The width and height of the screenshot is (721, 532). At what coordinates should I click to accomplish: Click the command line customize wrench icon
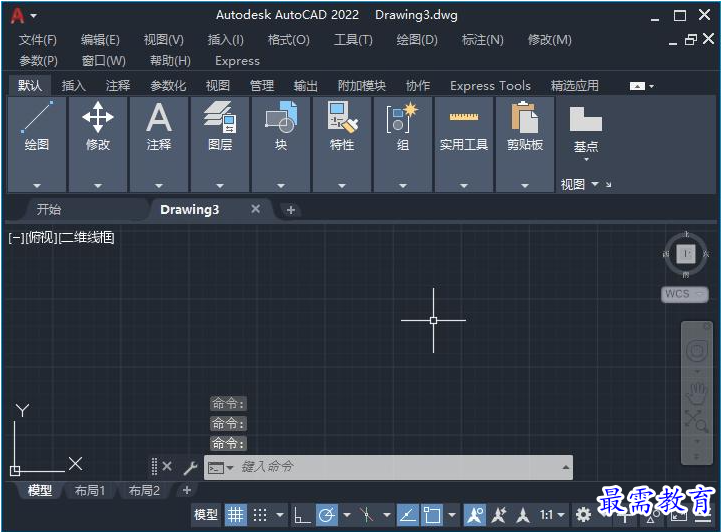(190, 468)
